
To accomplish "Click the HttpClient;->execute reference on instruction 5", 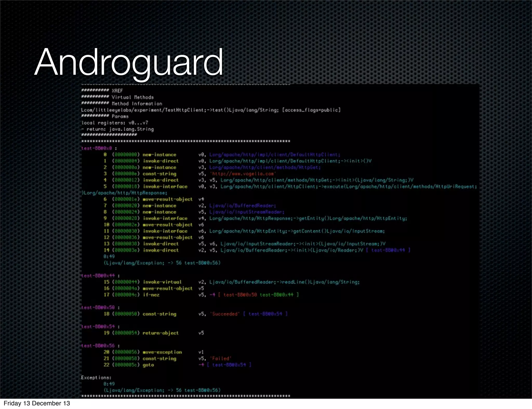I will 349,186.
